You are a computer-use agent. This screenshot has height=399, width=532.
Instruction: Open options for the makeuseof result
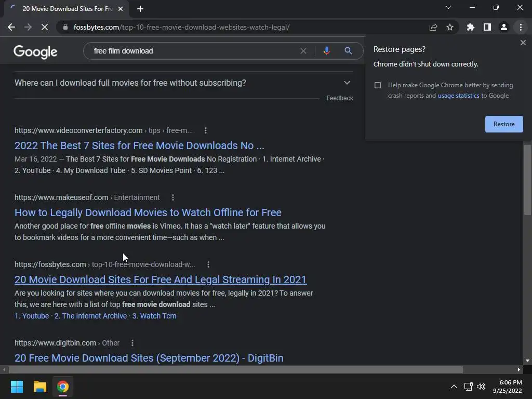172,197
